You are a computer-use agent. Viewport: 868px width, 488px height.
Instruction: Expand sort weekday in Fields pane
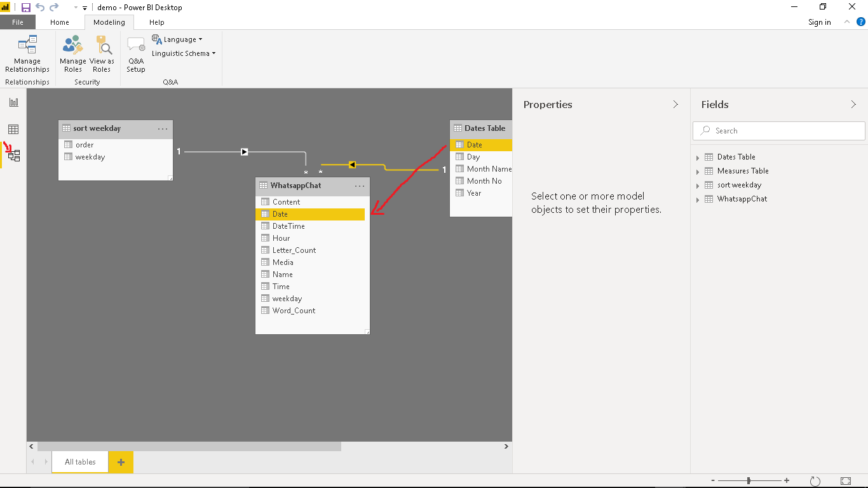click(x=698, y=186)
